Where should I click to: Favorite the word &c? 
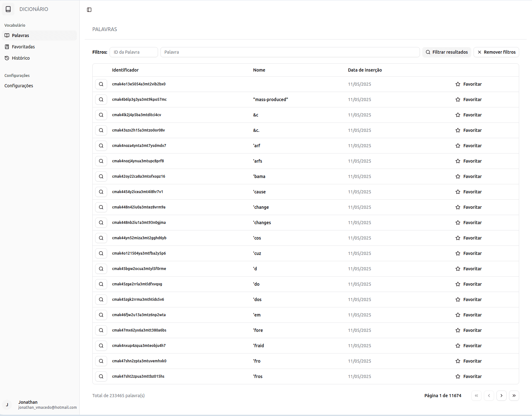pyautogui.click(x=468, y=115)
